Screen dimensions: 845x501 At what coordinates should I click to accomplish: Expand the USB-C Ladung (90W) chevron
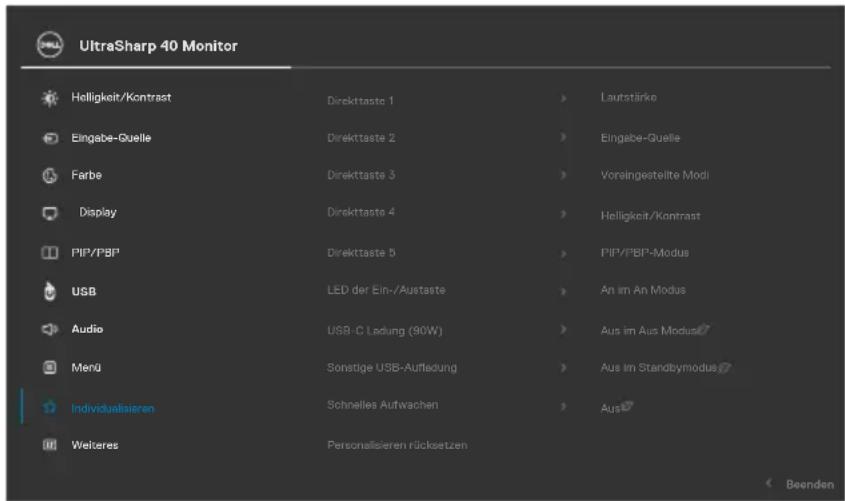[563, 329]
